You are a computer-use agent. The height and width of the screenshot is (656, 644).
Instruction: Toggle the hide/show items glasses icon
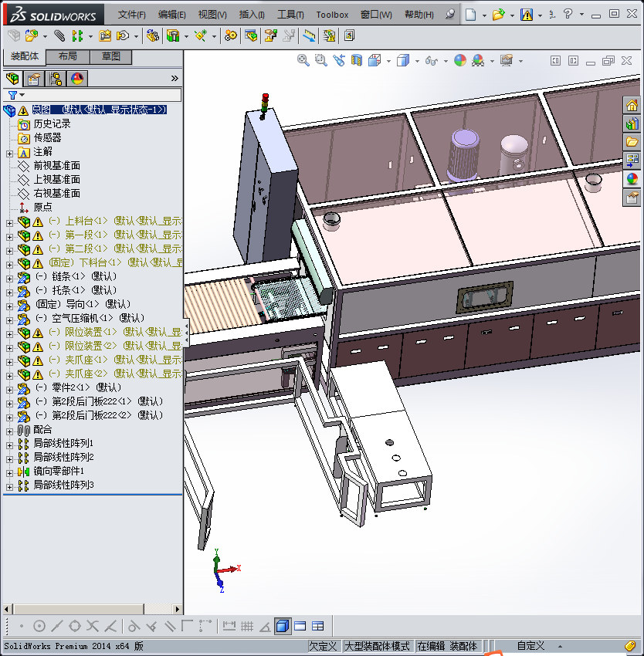point(432,60)
